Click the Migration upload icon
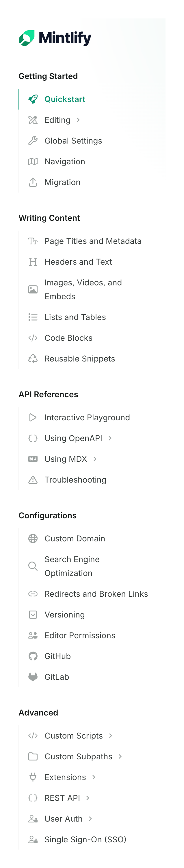 [x=33, y=182]
